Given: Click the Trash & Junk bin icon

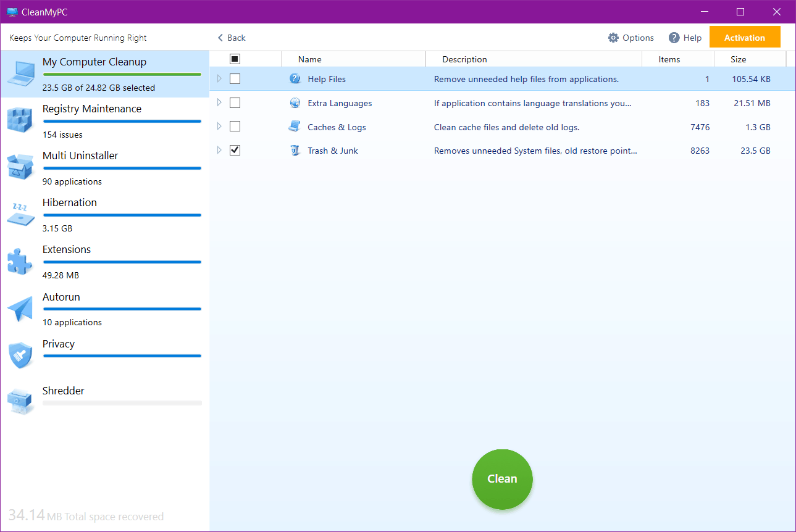Looking at the screenshot, I should pos(295,150).
